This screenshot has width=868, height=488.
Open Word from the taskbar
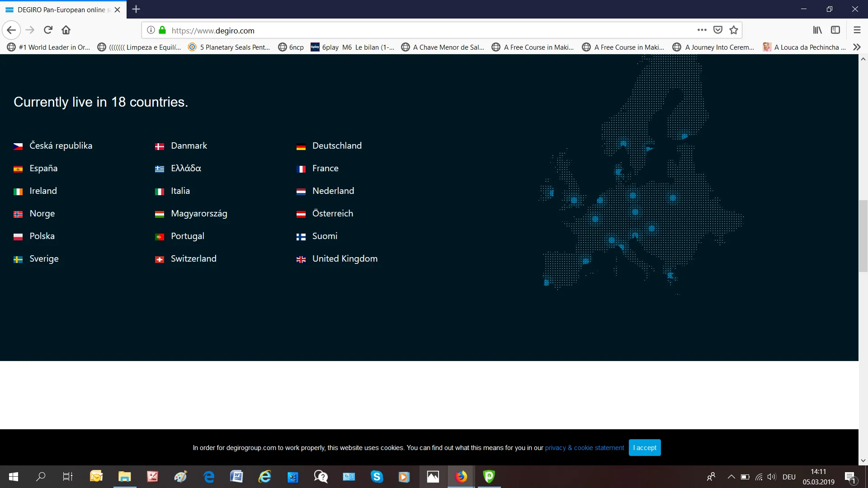[x=236, y=477]
